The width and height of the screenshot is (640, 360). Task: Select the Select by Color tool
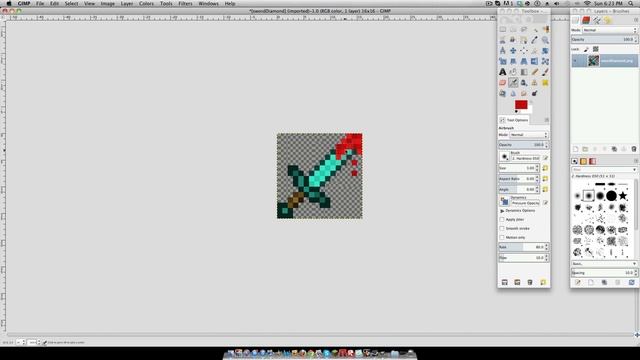(x=545, y=29)
